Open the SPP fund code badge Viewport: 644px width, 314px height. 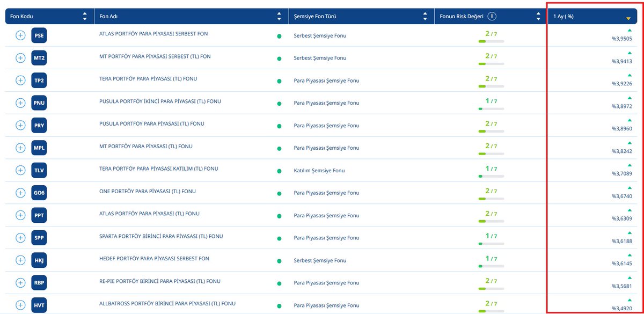point(39,238)
